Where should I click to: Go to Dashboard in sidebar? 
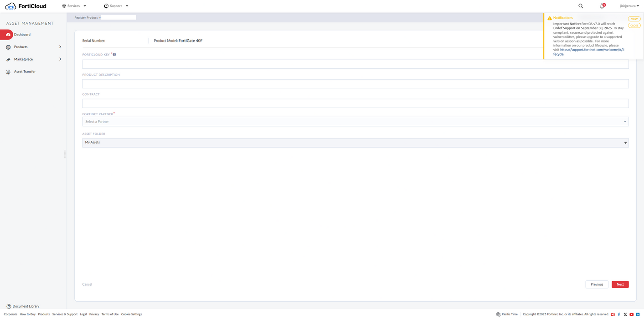(22, 35)
